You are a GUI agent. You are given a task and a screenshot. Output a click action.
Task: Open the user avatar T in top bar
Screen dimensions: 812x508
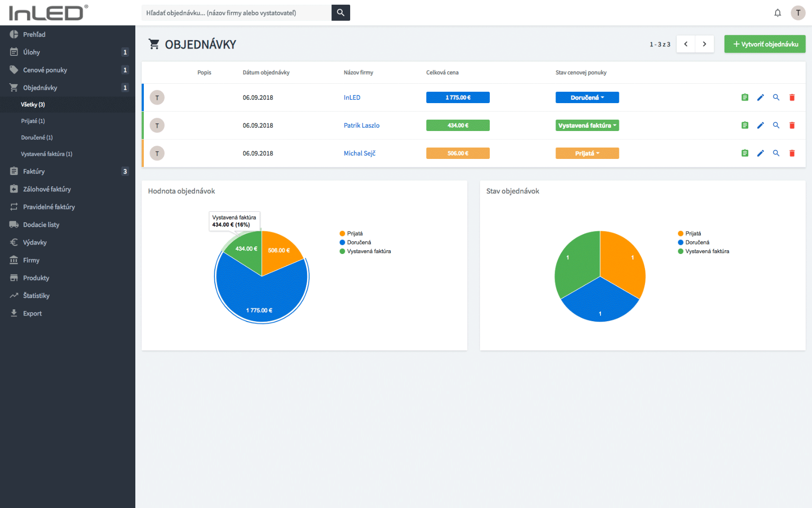(798, 13)
